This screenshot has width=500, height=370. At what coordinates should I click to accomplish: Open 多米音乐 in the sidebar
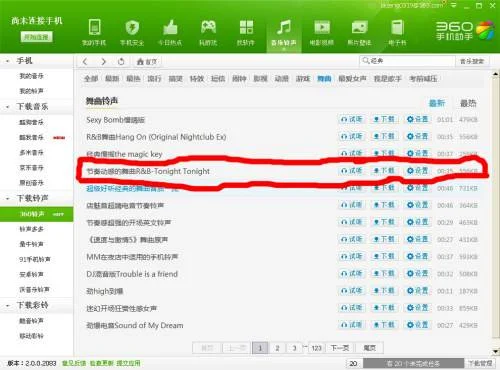tap(32, 153)
